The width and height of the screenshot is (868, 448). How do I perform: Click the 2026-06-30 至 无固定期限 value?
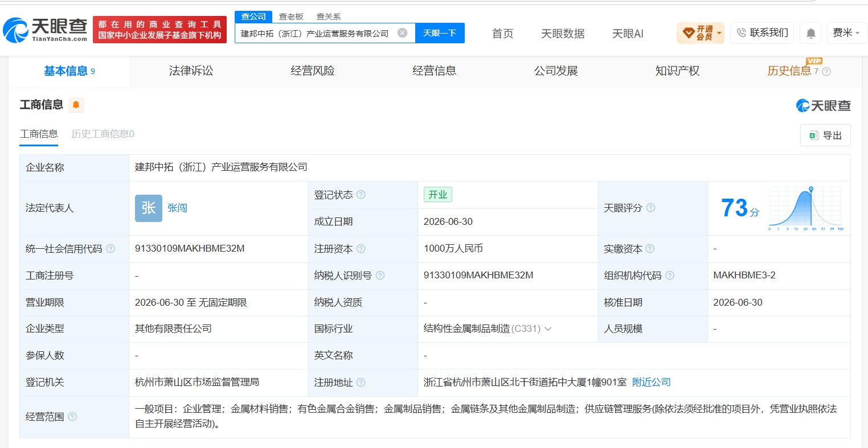[x=191, y=303]
